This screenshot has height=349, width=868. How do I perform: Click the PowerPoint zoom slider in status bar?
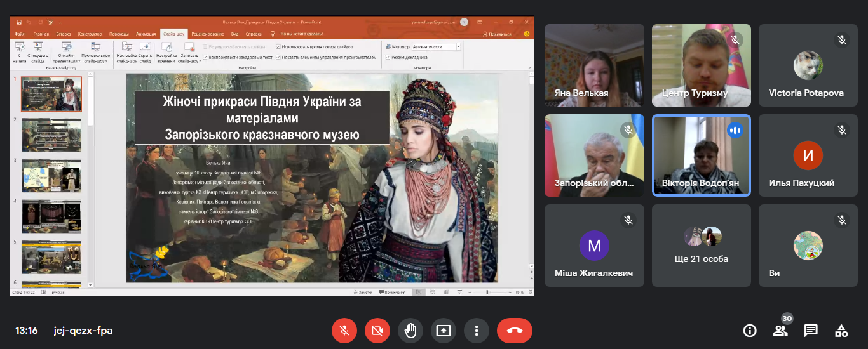(x=488, y=292)
